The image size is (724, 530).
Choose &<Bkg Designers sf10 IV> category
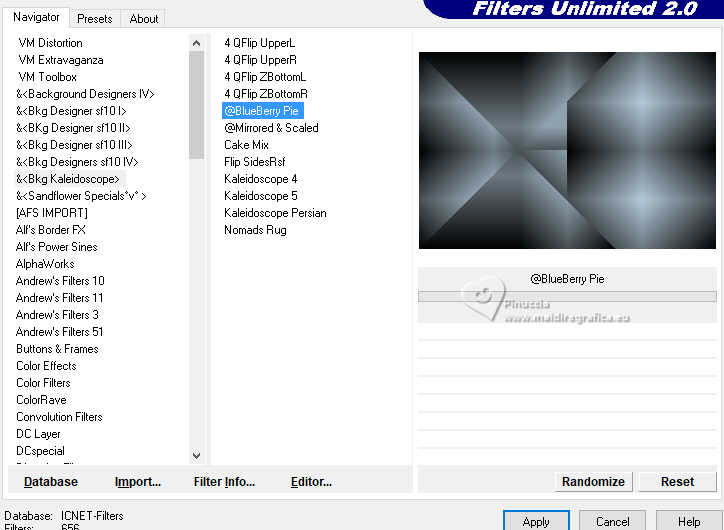[77, 162]
